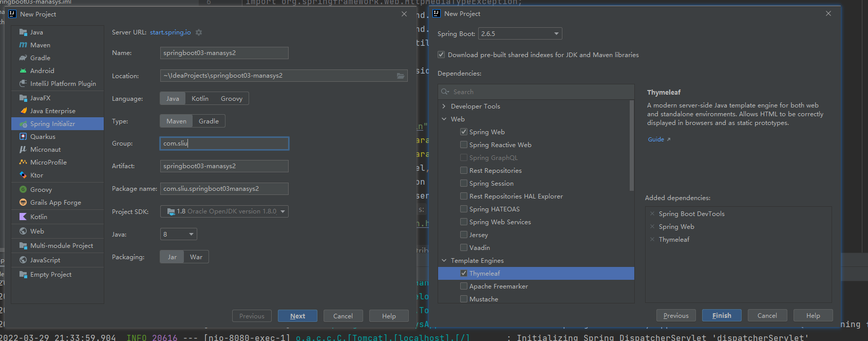This screenshot has height=341, width=868.
Task: Select Java language option
Action: (173, 98)
